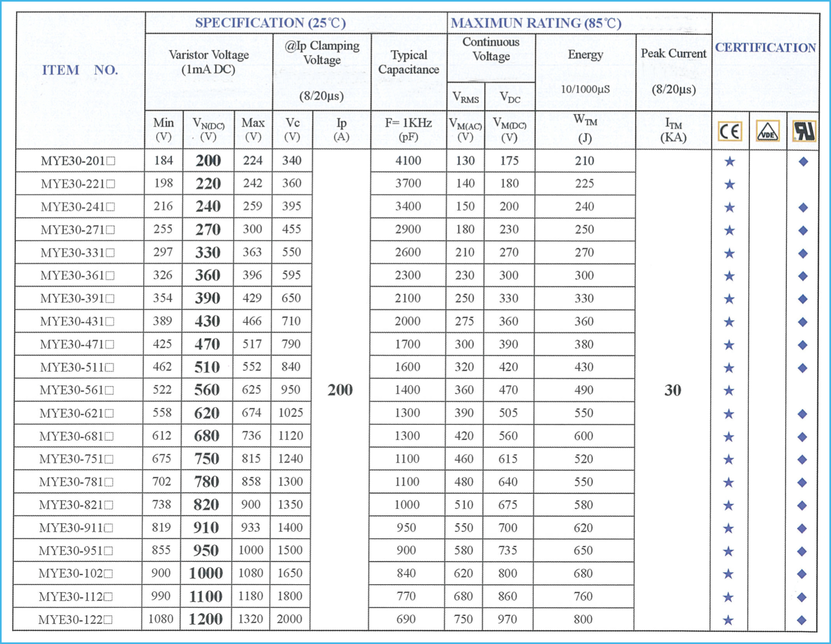Click the diamond in the MYE30-122 row
The image size is (831, 644).
pos(801,620)
